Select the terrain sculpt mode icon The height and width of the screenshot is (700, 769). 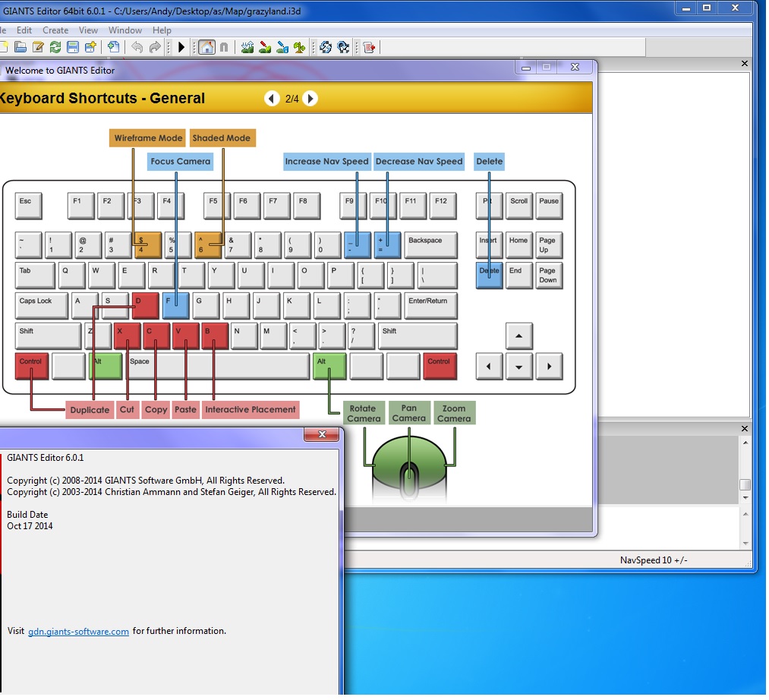247,47
